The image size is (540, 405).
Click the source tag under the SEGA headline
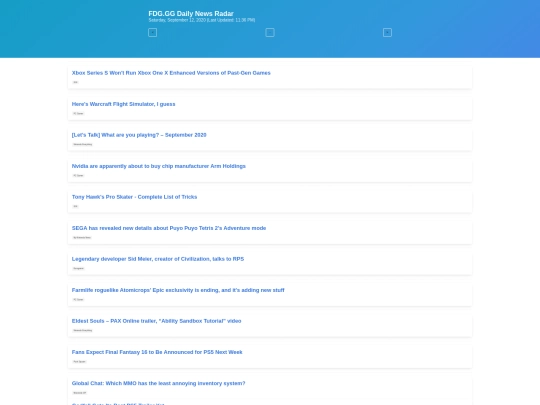click(82, 237)
